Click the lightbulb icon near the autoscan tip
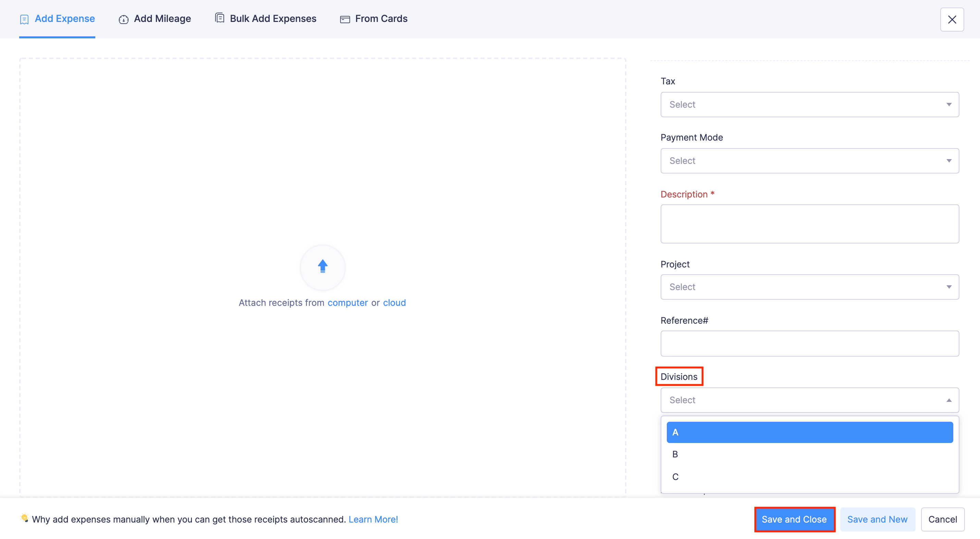This screenshot has height=539, width=980. coord(24,519)
